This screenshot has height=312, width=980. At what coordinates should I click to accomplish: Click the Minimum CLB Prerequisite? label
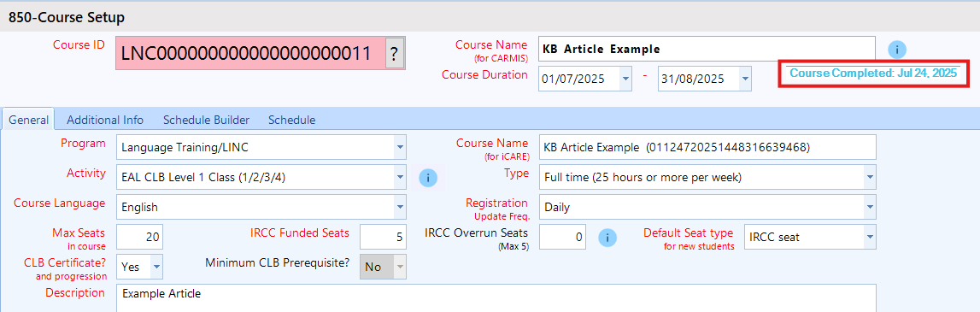tap(278, 262)
